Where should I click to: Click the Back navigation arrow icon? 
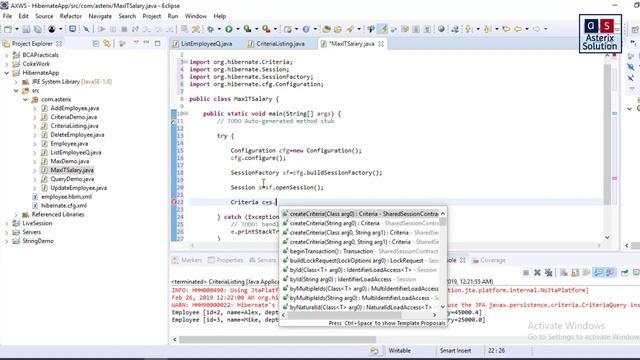tap(518, 29)
